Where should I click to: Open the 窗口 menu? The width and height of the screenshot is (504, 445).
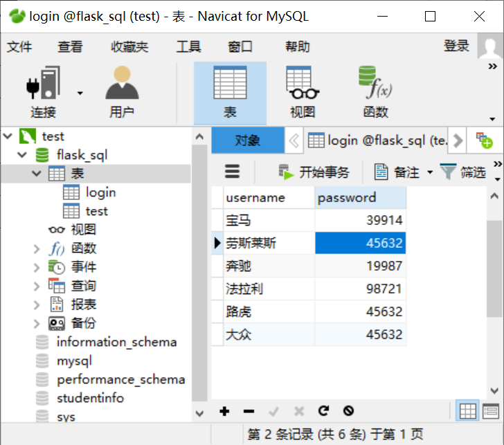(240, 47)
